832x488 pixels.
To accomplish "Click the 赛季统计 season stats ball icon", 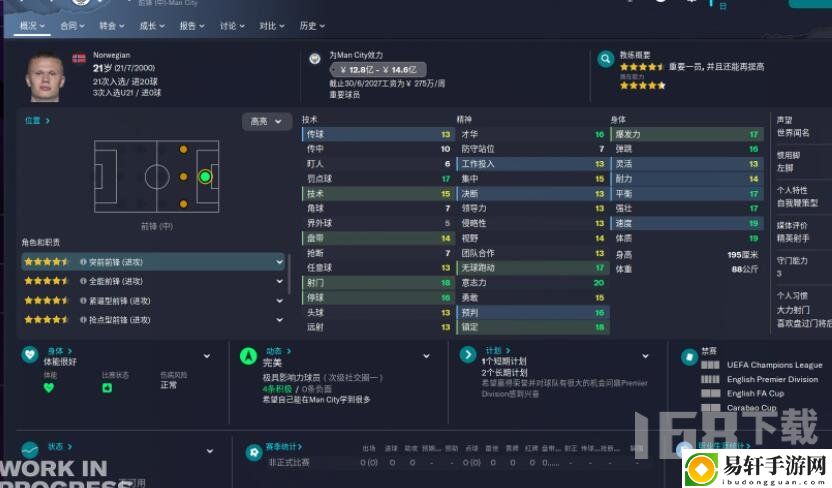I will click(254, 453).
